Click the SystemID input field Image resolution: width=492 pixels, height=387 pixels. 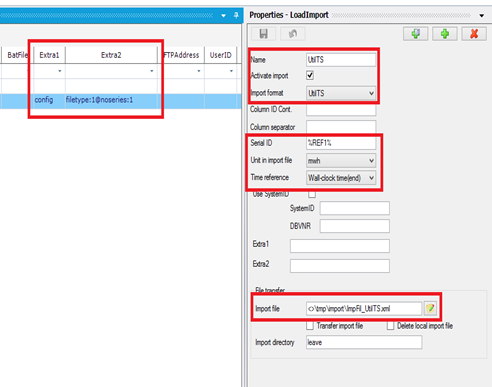click(355, 208)
